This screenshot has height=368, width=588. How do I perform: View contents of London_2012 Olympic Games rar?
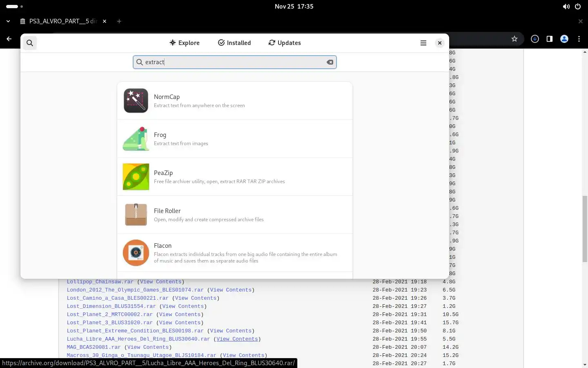coord(231,290)
